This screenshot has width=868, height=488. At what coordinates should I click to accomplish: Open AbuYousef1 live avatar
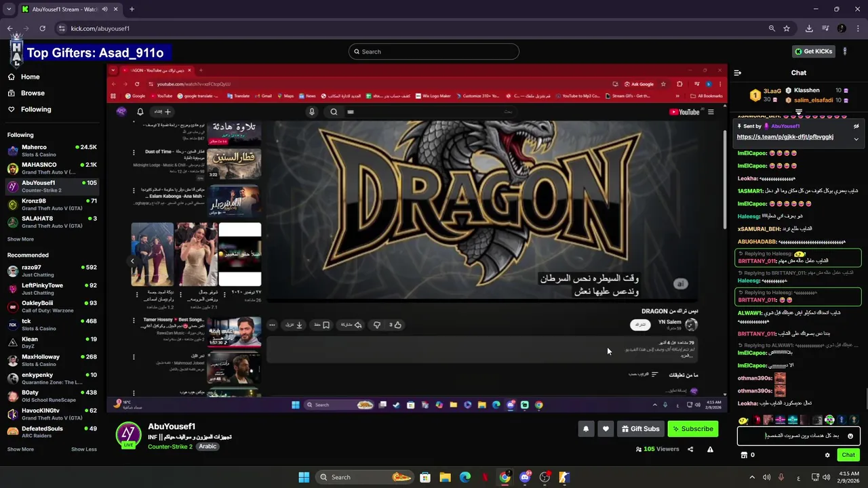128,435
